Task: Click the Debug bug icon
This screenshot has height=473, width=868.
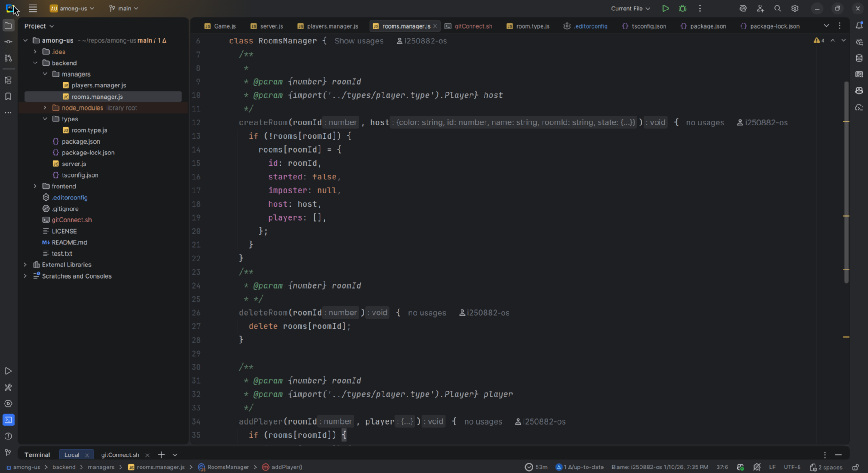Action: (682, 9)
